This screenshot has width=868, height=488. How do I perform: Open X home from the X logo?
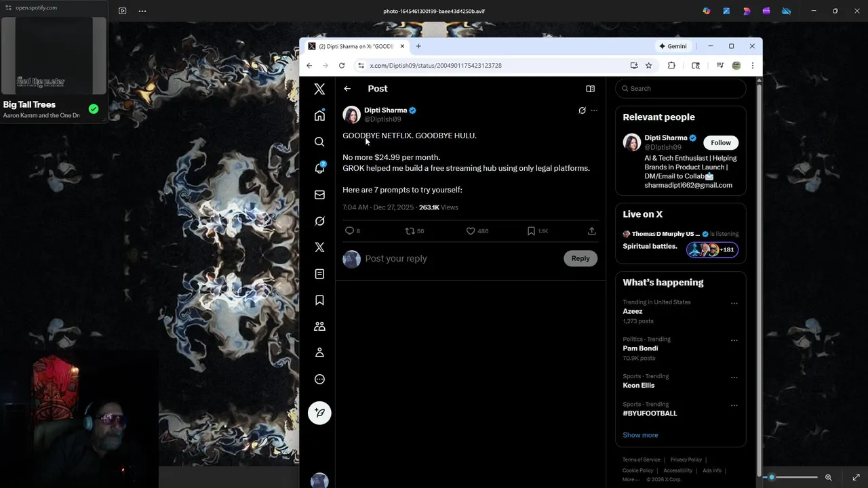[319, 89]
